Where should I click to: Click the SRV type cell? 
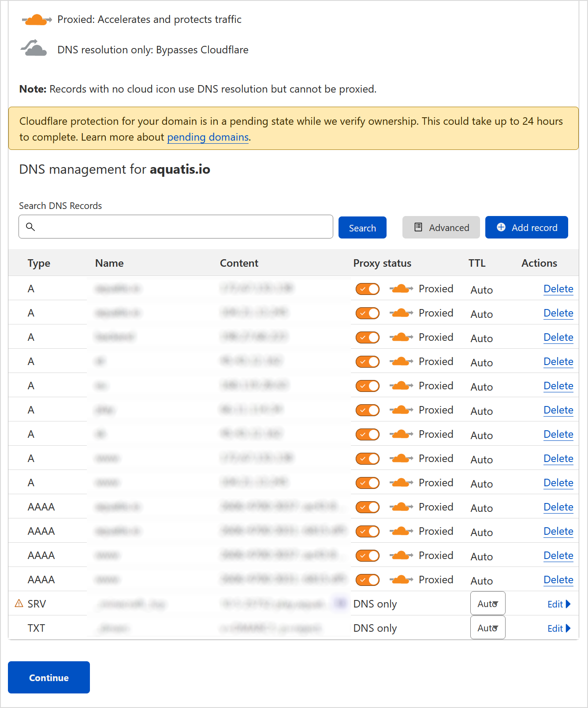[37, 604]
